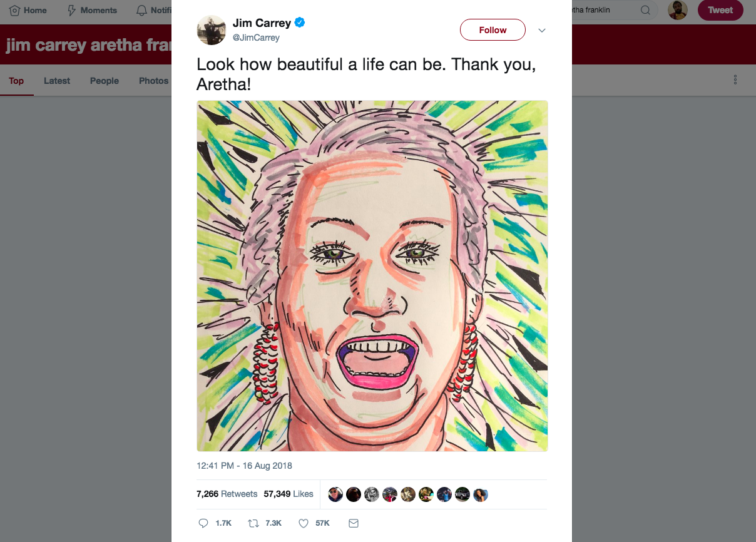This screenshot has width=756, height=542.
Task: Switch to the Photos tab
Action: click(153, 81)
